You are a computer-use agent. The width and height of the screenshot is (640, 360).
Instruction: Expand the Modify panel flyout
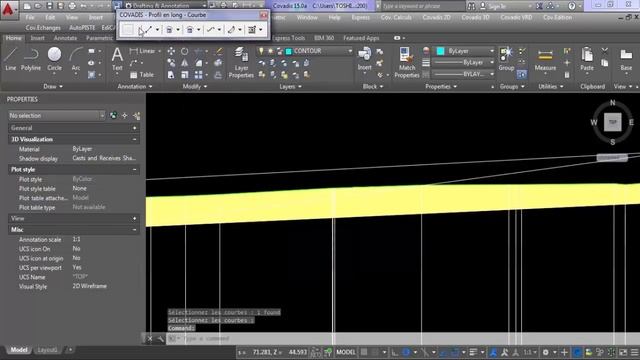click(195, 87)
